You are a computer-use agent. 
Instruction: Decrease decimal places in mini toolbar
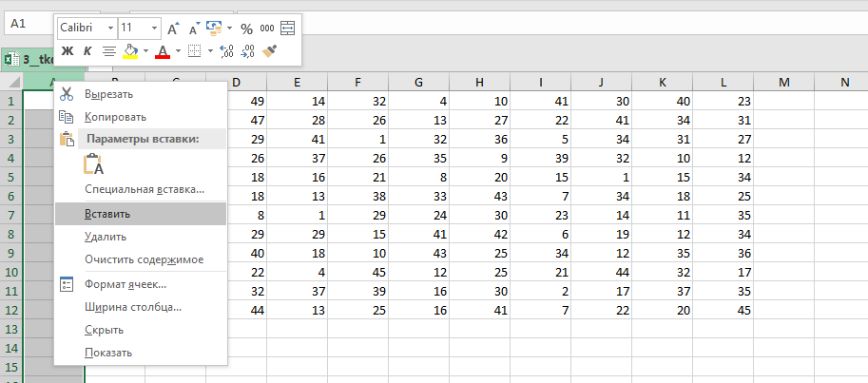pyautogui.click(x=247, y=51)
